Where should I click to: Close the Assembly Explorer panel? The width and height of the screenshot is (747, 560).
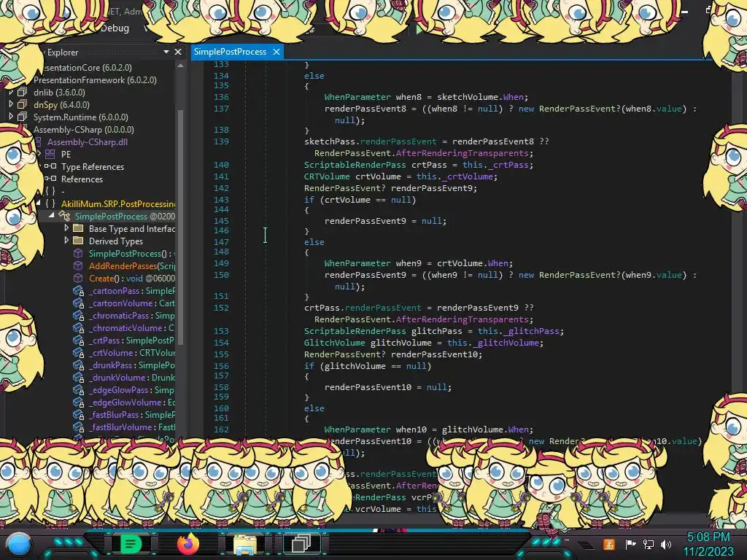178,52
